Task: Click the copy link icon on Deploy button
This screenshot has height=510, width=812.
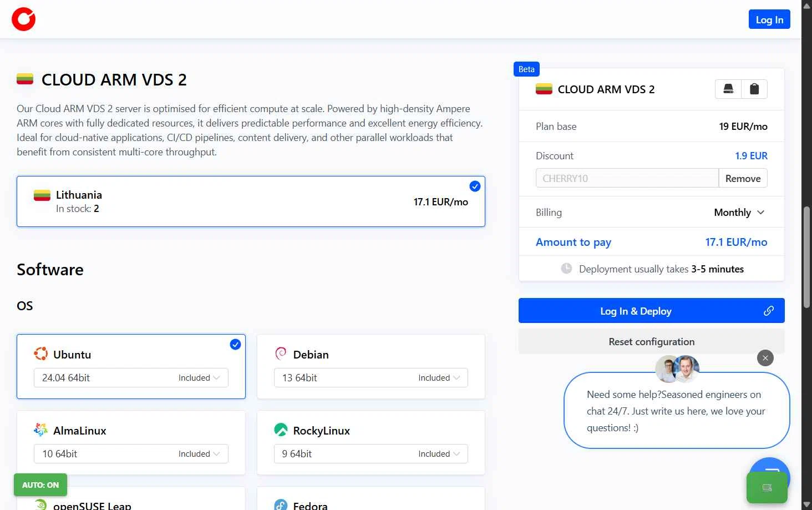Action: pos(769,311)
